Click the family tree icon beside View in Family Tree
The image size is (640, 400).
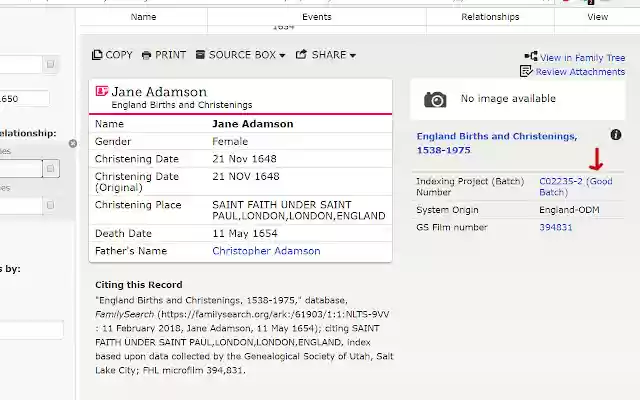[x=531, y=56]
